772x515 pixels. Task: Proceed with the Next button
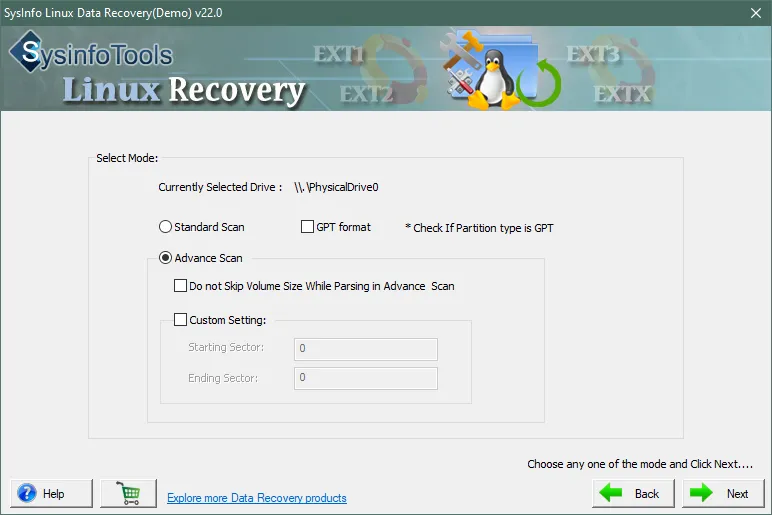(x=723, y=493)
